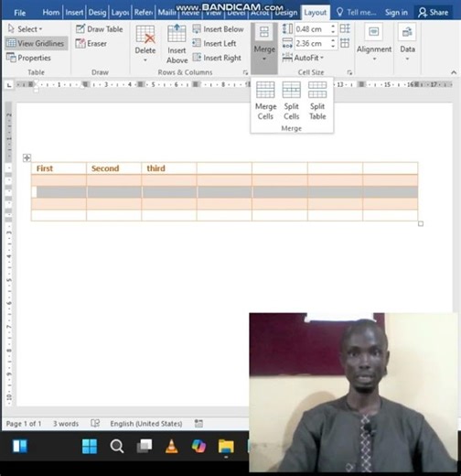Viewport: 461px width, 476px height.
Task: Switch to the Insert tab
Action: [x=74, y=13]
